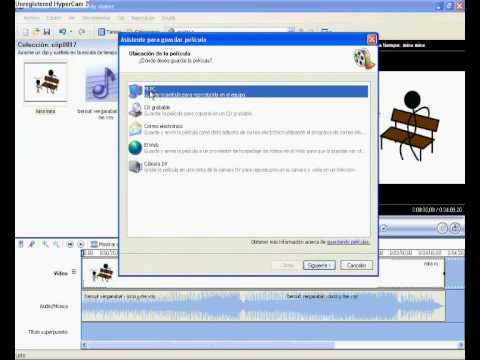480x360 pixels.
Task: Click El Web option label
Action: tap(151, 145)
